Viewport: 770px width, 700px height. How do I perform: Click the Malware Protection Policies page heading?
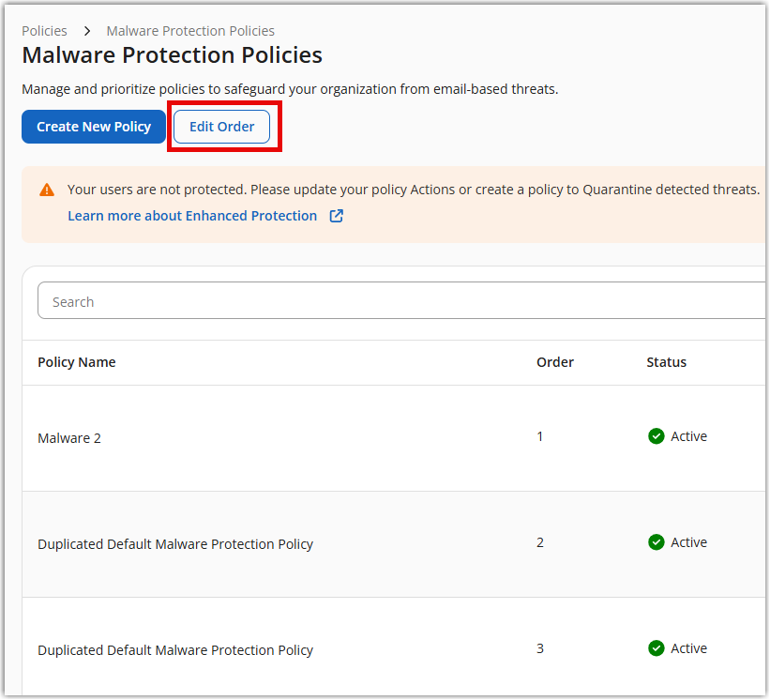(x=172, y=55)
